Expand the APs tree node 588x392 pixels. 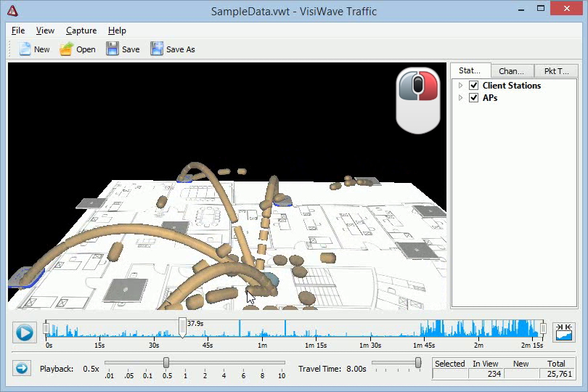[x=461, y=98]
